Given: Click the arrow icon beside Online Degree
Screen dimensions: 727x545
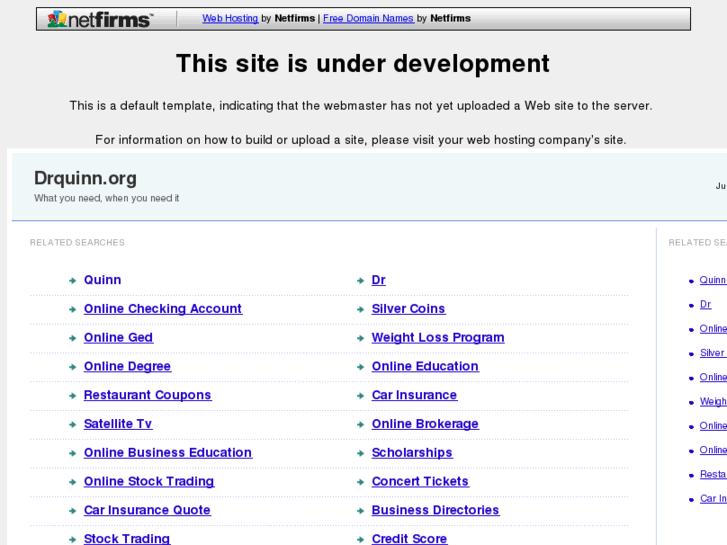Looking at the screenshot, I should coord(72,367).
